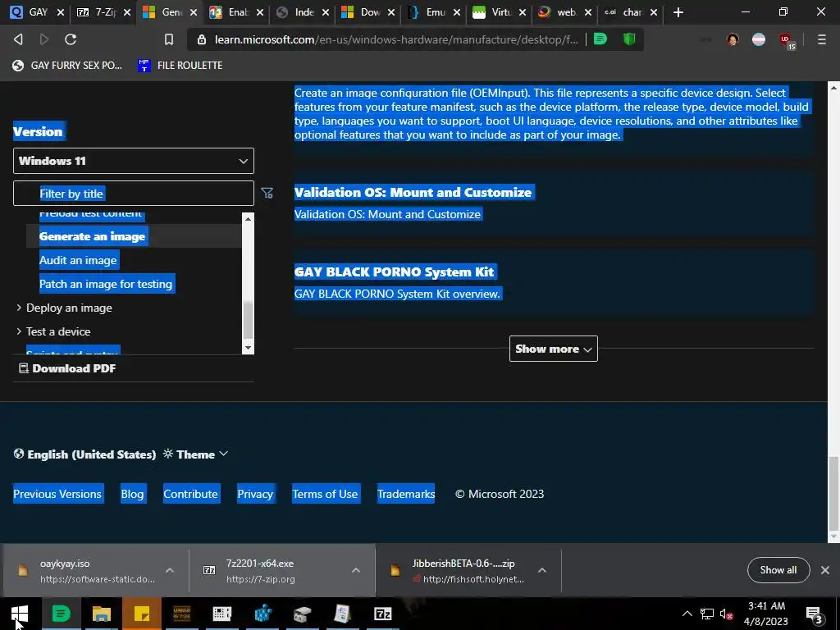This screenshot has height=630, width=840.
Task: Click the FILE ROULETTE bookmark
Action: pyautogui.click(x=180, y=66)
